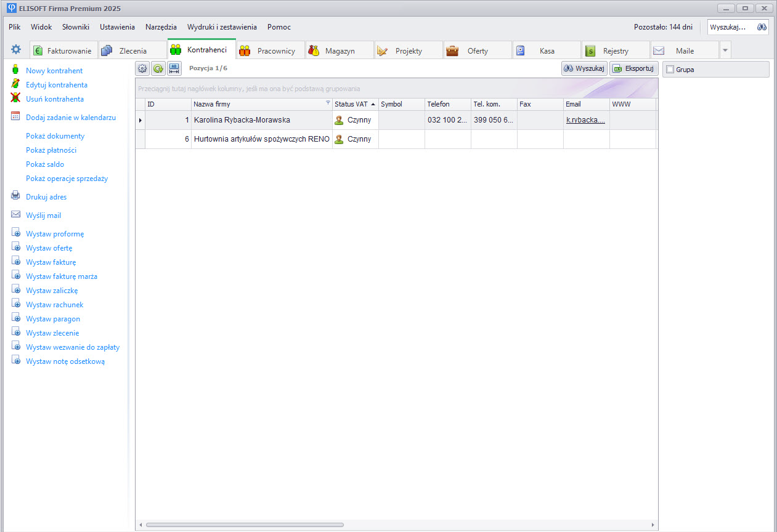Open the Wystaw fakturę marża link
The image size is (777, 532).
[62, 276]
